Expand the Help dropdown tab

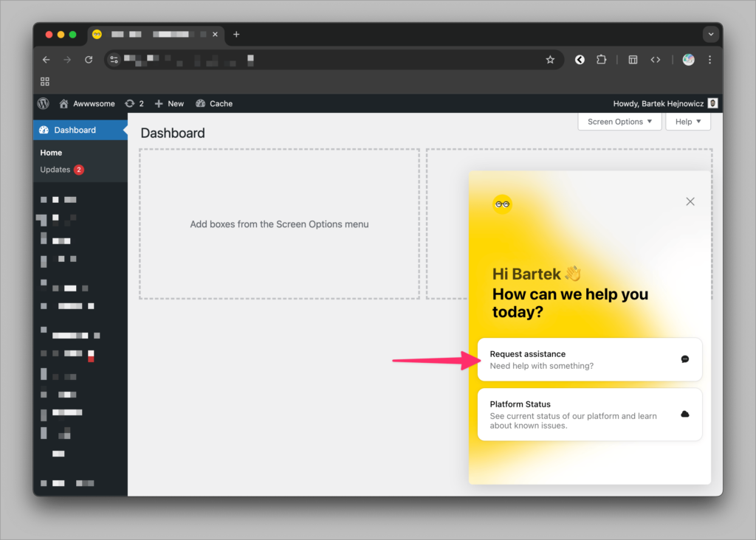(x=687, y=122)
